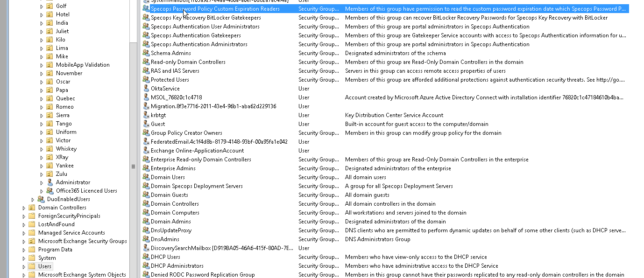
Task: Expand Microsoft Exchange Security Groups node
Action: [x=24, y=242]
